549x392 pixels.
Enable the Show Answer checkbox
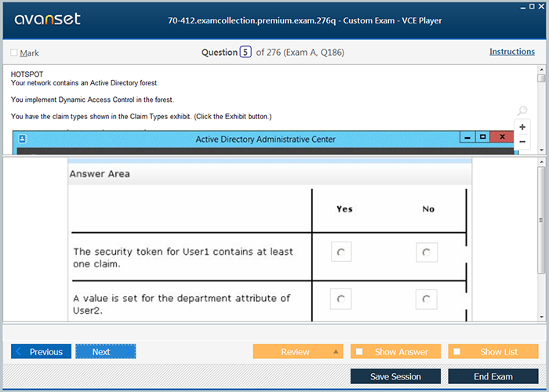click(359, 351)
